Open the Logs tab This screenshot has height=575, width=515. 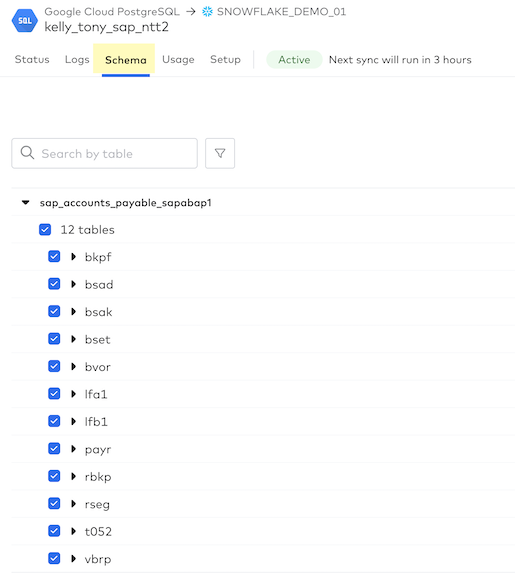[x=77, y=59]
